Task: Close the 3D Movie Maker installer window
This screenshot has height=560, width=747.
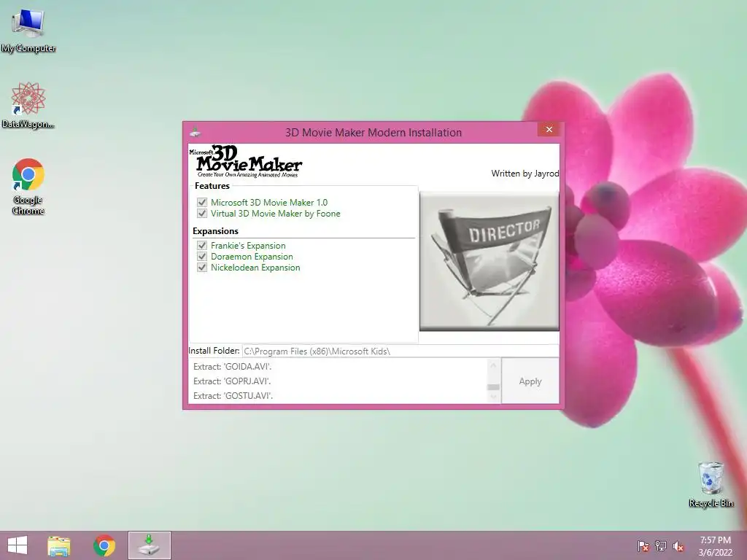Action: tap(549, 130)
